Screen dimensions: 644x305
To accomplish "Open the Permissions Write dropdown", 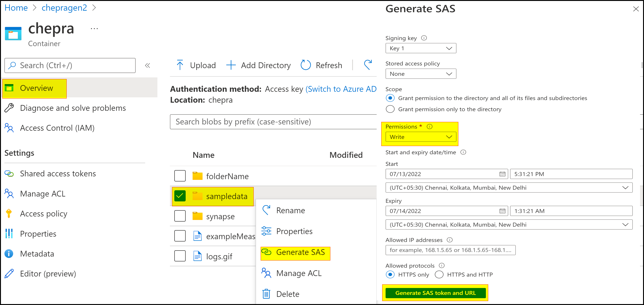I will point(421,137).
